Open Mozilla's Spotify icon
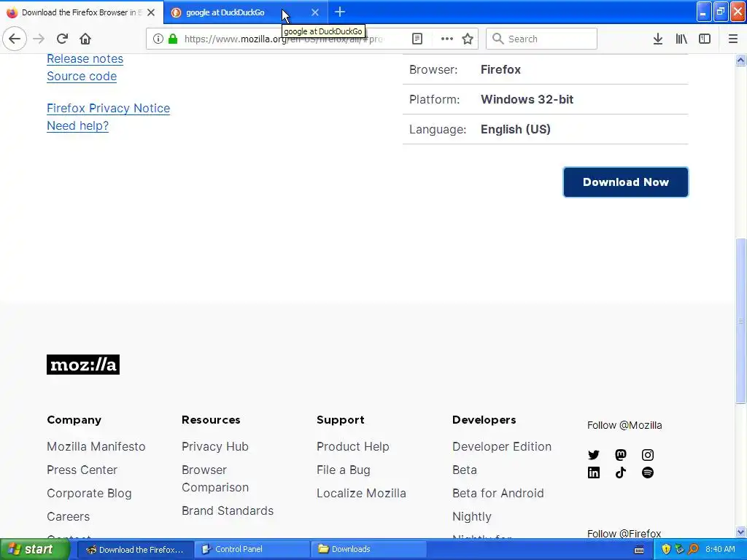The image size is (747, 560). pyautogui.click(x=648, y=472)
